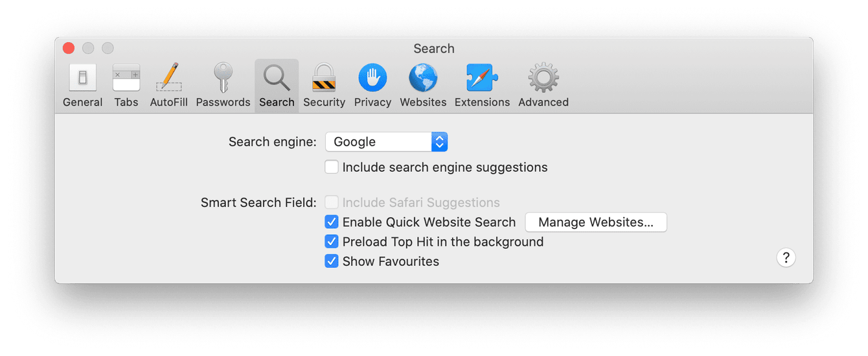Image resolution: width=868 pixels, height=356 pixels.
Task: Click the Manage Websites button
Action: [x=595, y=222]
